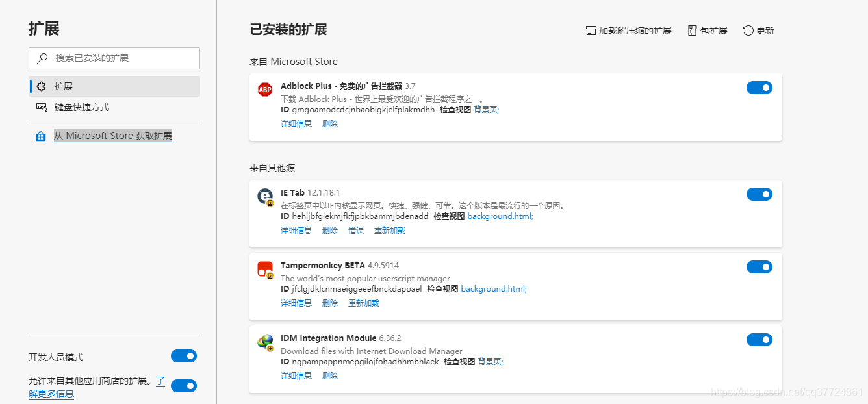Click the keyboard icon beside 键盘快捷方式

coord(41,107)
